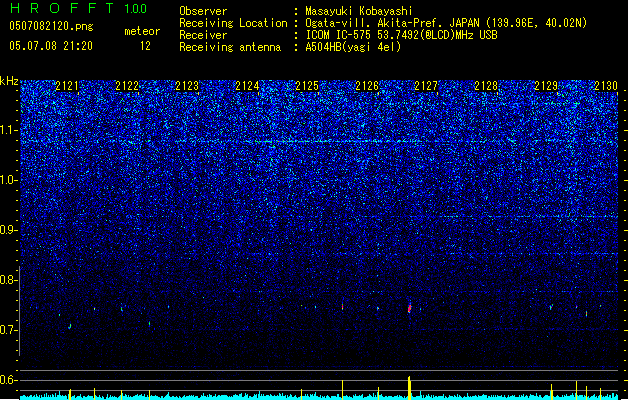Screen dimensions: 629x400
Task: Click the tallest yellow power spike near 2127
Action: tap(409, 388)
